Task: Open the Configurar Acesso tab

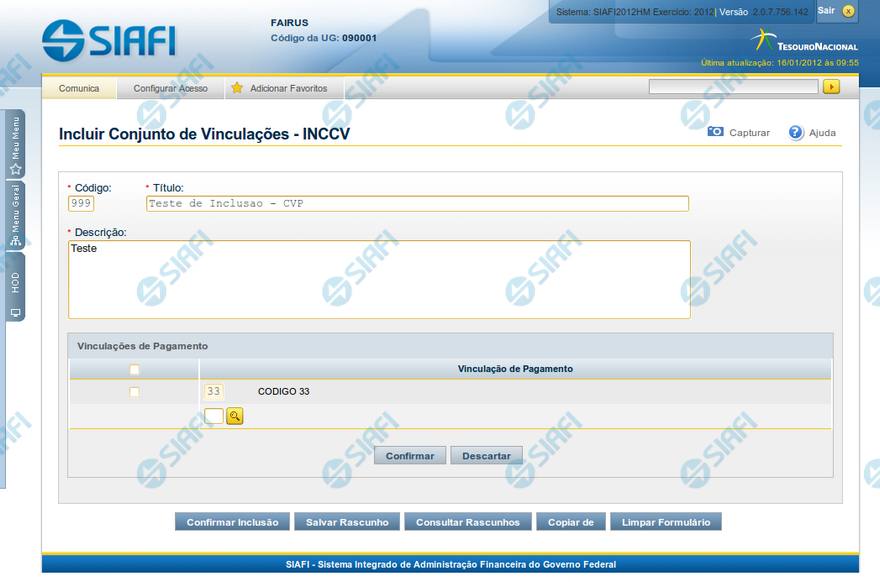Action: click(170, 88)
